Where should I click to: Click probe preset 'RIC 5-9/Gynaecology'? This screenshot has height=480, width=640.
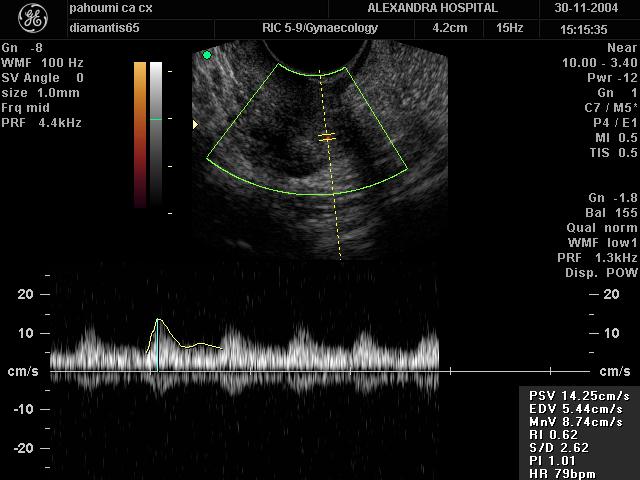click(320, 28)
